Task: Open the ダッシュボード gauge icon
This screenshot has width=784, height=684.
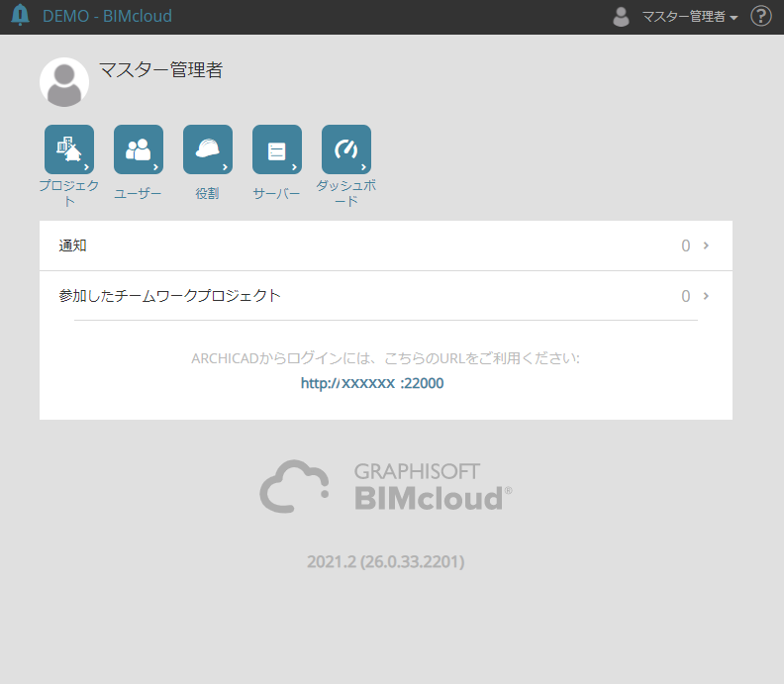Action: (346, 149)
